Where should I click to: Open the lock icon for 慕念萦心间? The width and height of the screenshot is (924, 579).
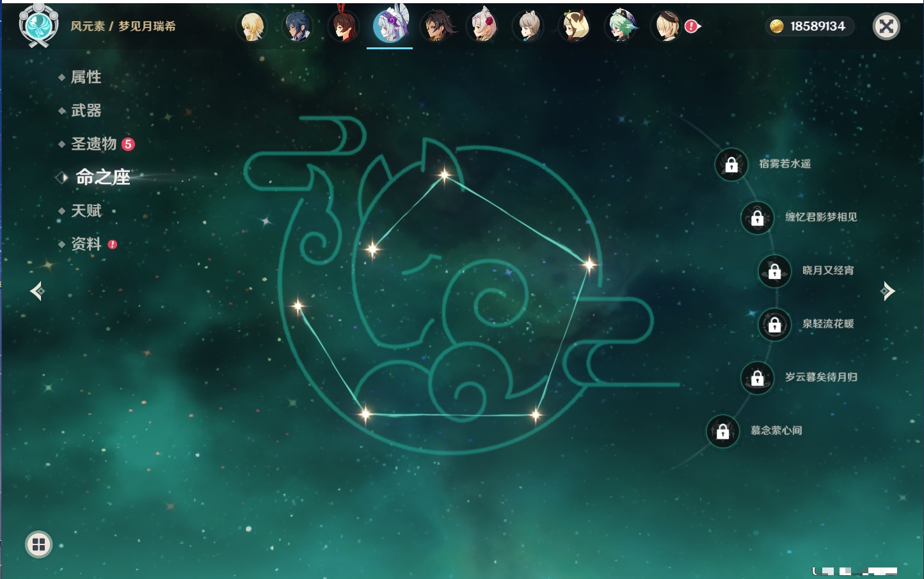tap(723, 431)
